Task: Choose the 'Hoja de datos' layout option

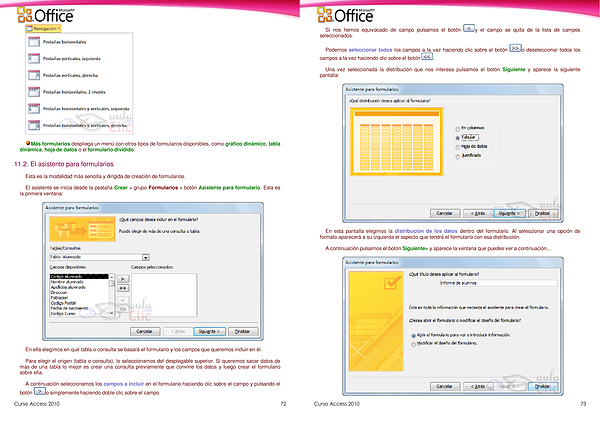Action: tap(458, 146)
